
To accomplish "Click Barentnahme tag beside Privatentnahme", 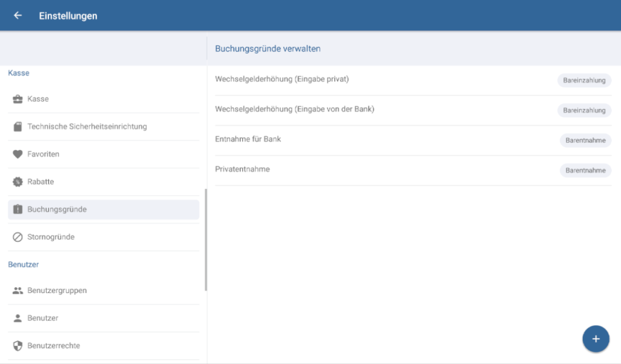I will coord(585,171).
